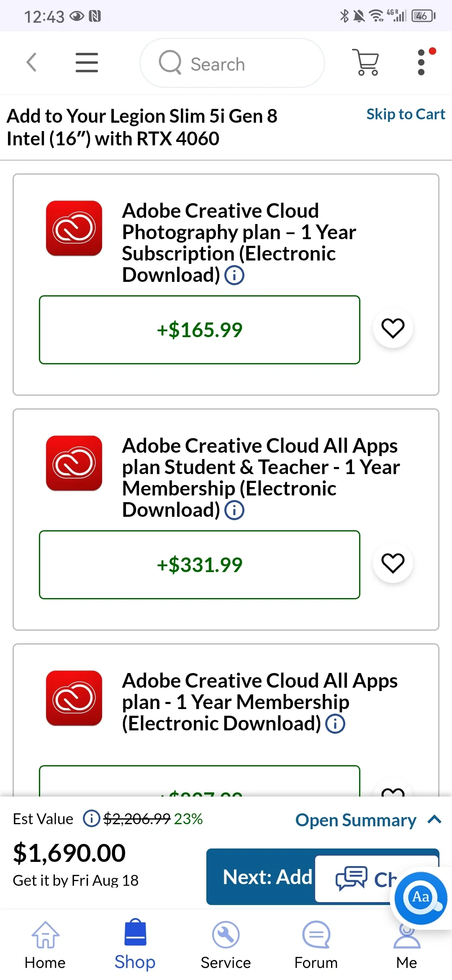Image resolution: width=452 pixels, height=980 pixels.
Task: Open the hamburger menu
Action: (x=87, y=63)
